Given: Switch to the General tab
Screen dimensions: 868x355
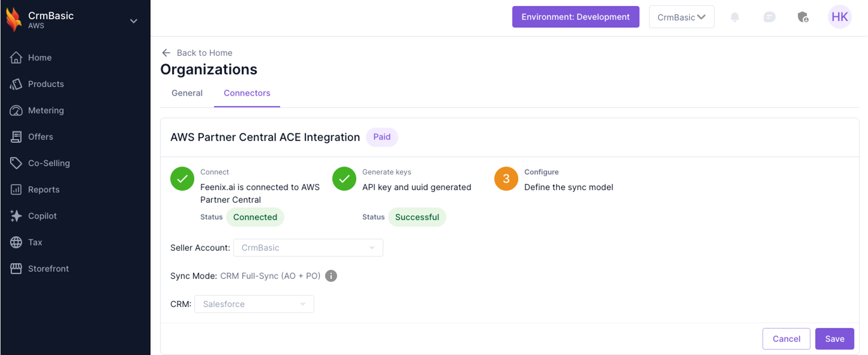Looking at the screenshot, I should coord(187,93).
